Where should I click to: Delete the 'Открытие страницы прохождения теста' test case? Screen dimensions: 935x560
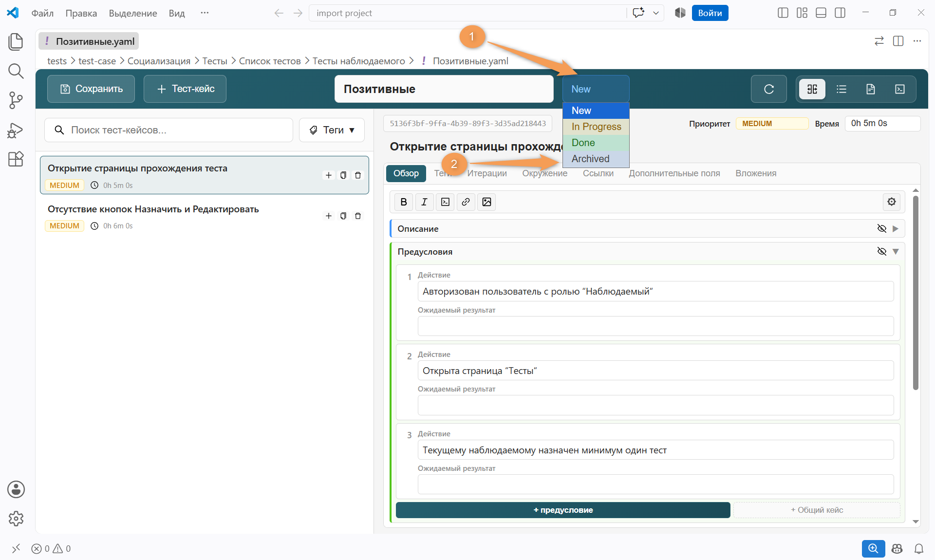358,175
